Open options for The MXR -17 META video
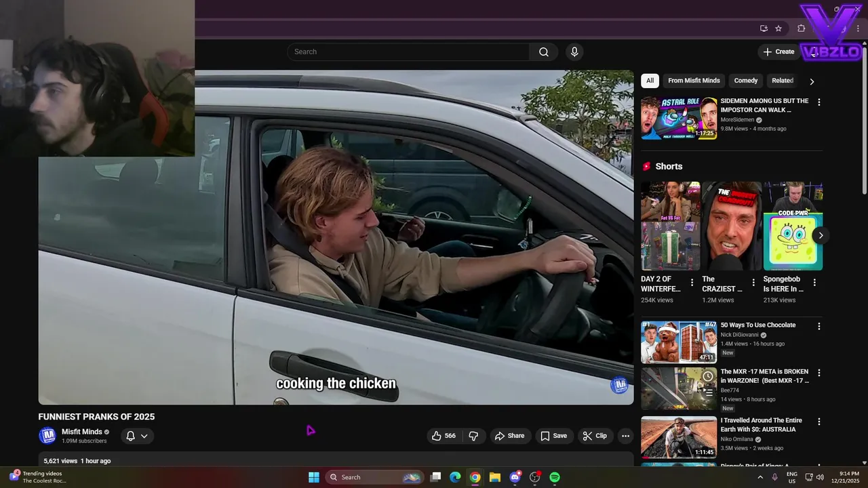 [x=818, y=373]
